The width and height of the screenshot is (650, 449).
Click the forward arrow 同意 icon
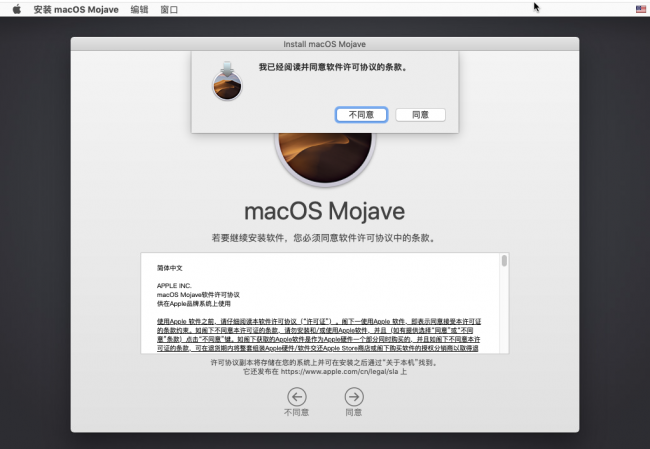pos(354,397)
